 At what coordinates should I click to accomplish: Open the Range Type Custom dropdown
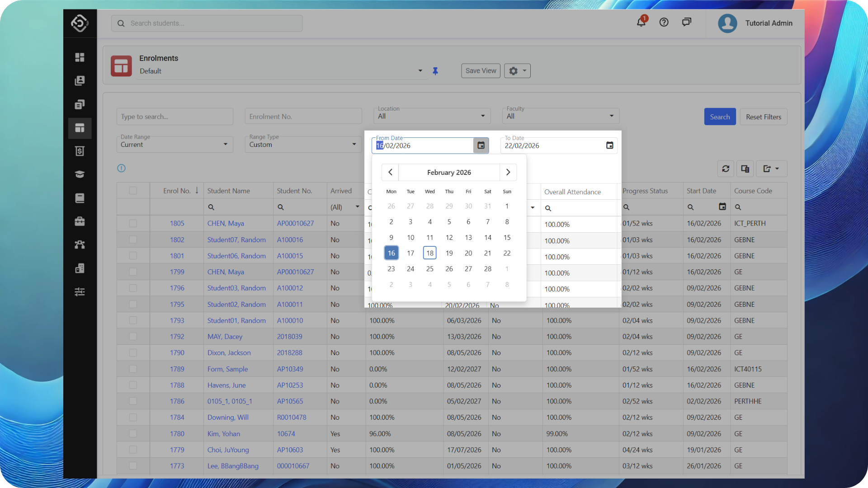coord(303,145)
